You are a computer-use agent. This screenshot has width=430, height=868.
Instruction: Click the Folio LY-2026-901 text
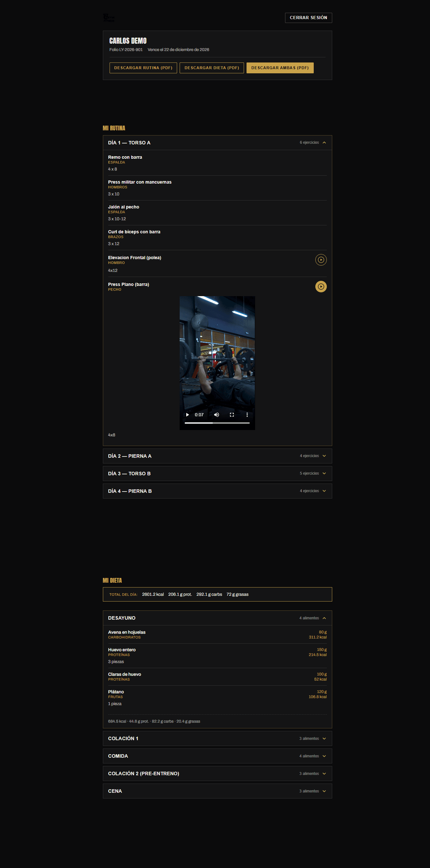[126, 50]
